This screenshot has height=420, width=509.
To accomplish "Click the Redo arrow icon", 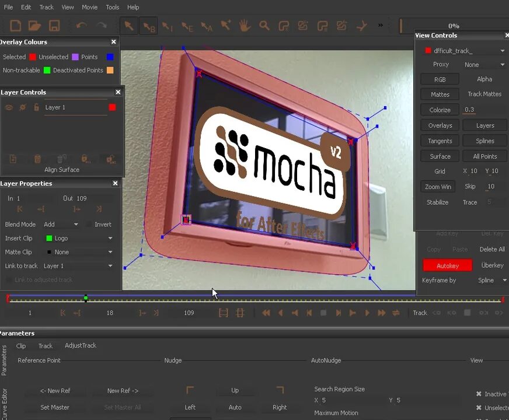I will tap(102, 25).
